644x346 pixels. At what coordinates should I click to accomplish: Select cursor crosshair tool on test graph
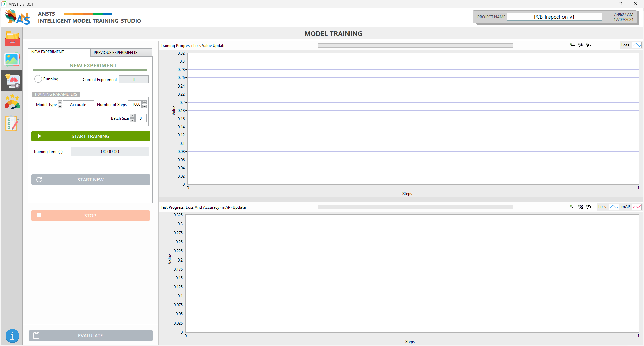pyautogui.click(x=572, y=207)
